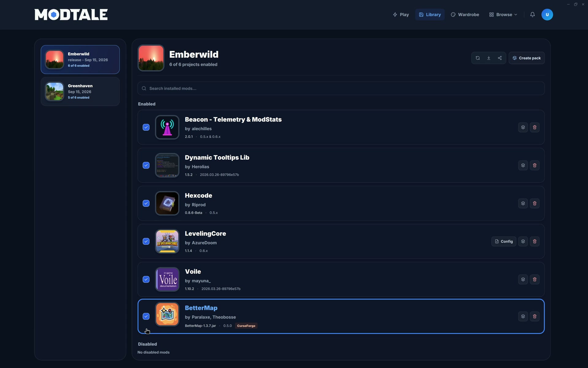The image size is (588, 368).
Task: Toggle the LevelingCore checkbox
Action: [x=146, y=241]
